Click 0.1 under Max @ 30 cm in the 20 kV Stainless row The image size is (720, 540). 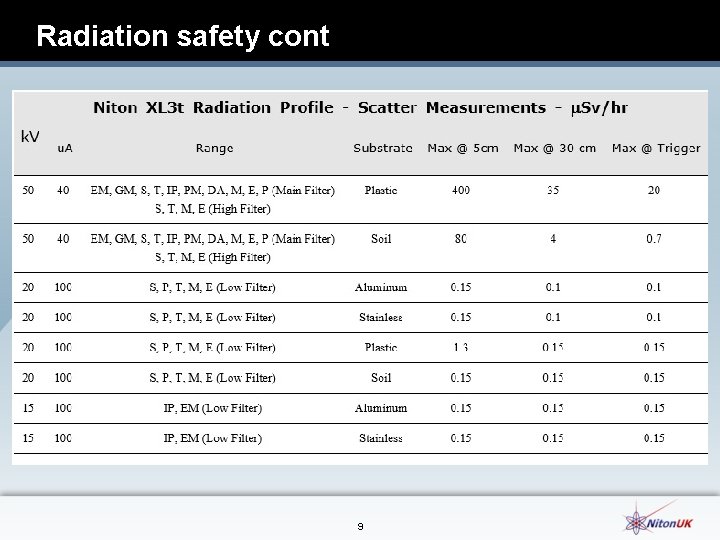point(553,317)
